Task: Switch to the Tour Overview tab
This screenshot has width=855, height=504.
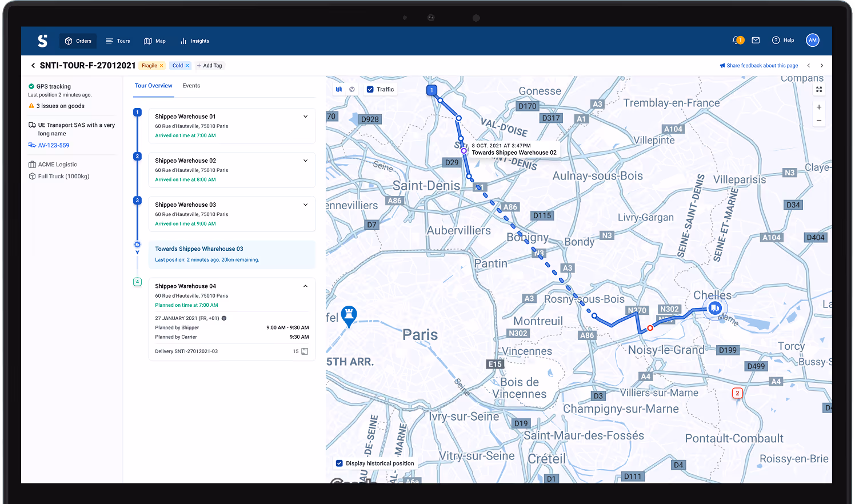Action: 153,86
